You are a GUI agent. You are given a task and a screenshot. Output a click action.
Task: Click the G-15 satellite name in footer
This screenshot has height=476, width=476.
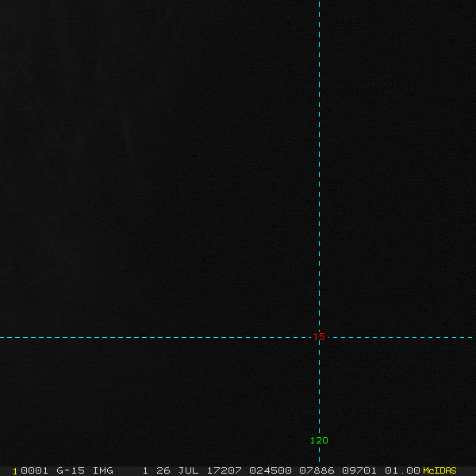point(70,470)
